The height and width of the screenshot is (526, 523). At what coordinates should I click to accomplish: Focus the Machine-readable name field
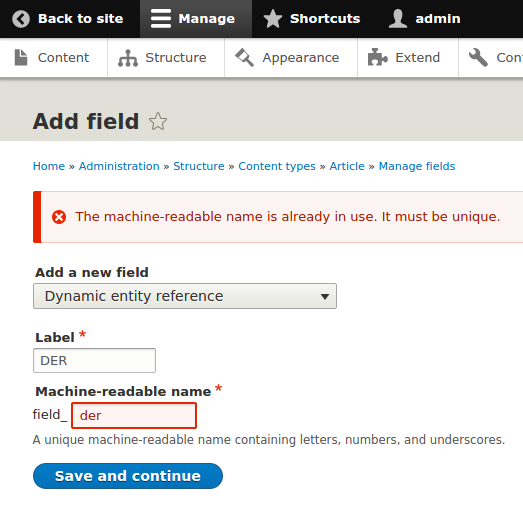[x=134, y=416]
